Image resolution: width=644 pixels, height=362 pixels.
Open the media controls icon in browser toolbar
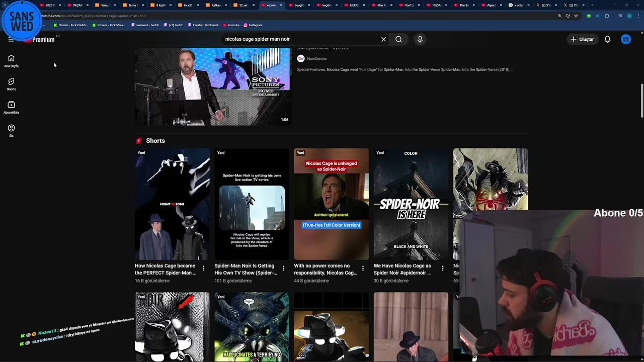620,16
